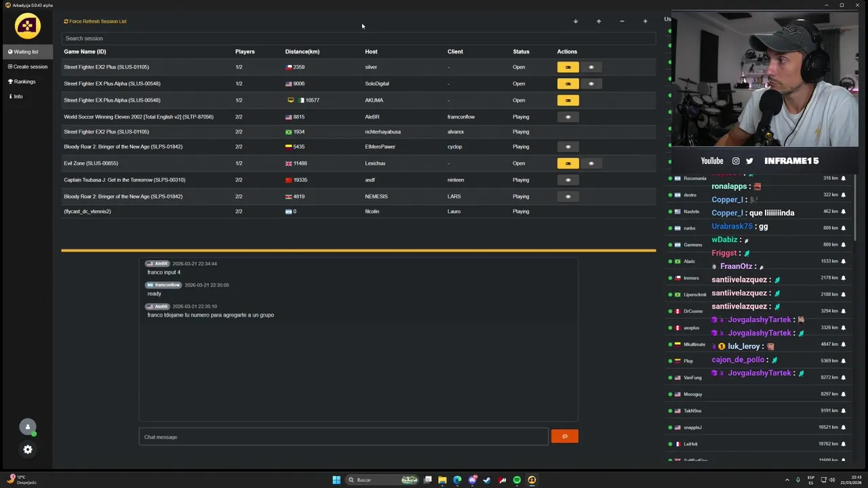
Task: Open the Create session sidebar tab
Action: [28, 66]
